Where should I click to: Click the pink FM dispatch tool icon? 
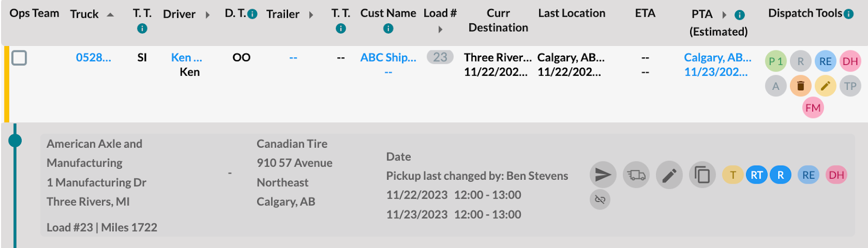point(813,108)
